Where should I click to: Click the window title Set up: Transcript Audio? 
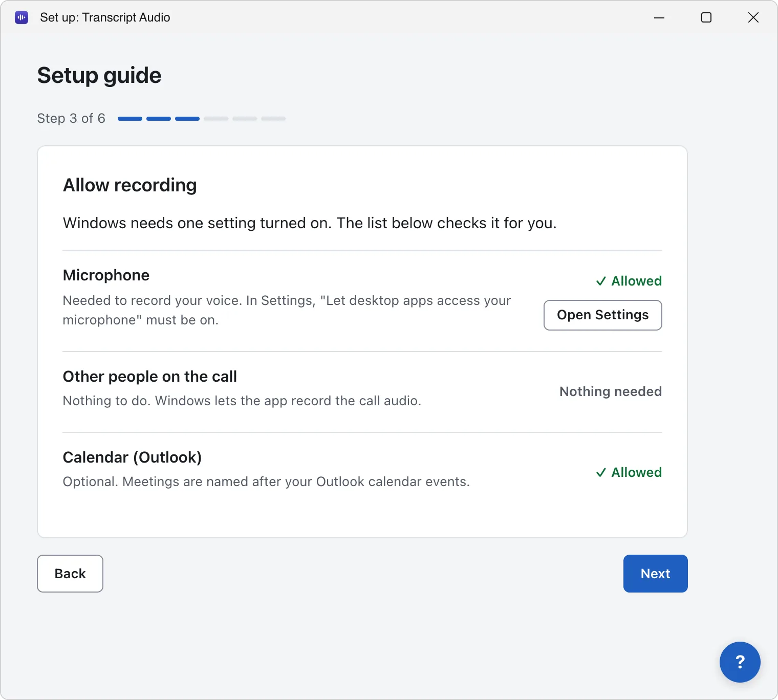click(105, 17)
